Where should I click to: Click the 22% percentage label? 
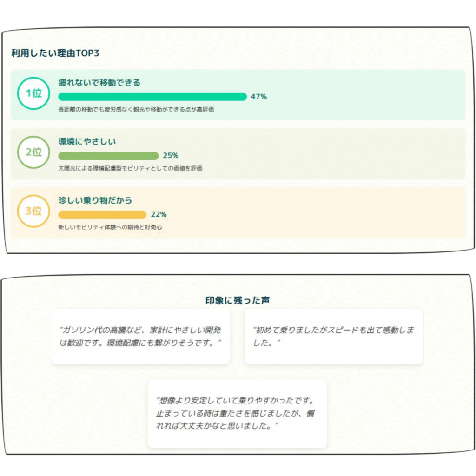[159, 214]
